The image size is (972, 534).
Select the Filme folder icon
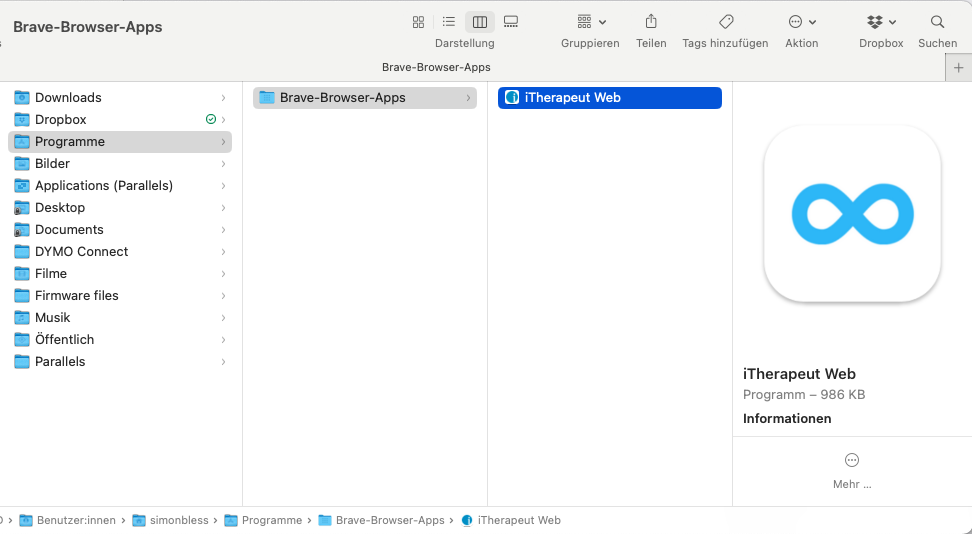[x=22, y=274]
